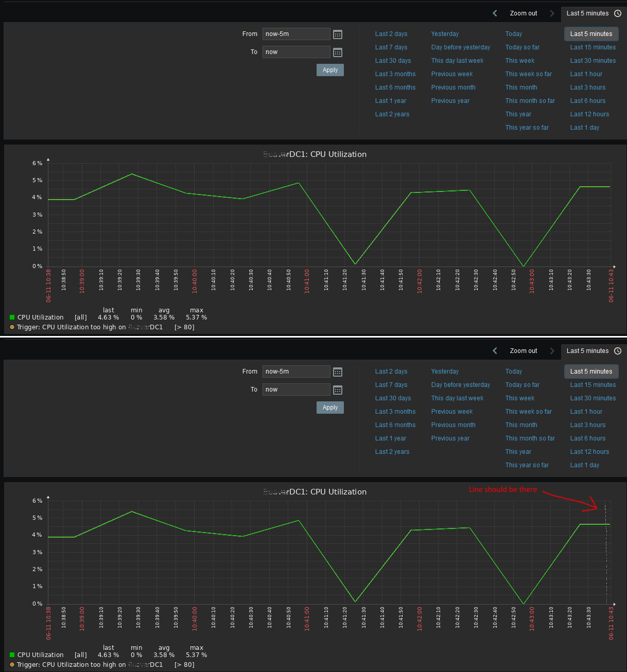Select Last 15 minutes in upper screenshot
Image resolution: width=627 pixels, height=672 pixels.
593,47
